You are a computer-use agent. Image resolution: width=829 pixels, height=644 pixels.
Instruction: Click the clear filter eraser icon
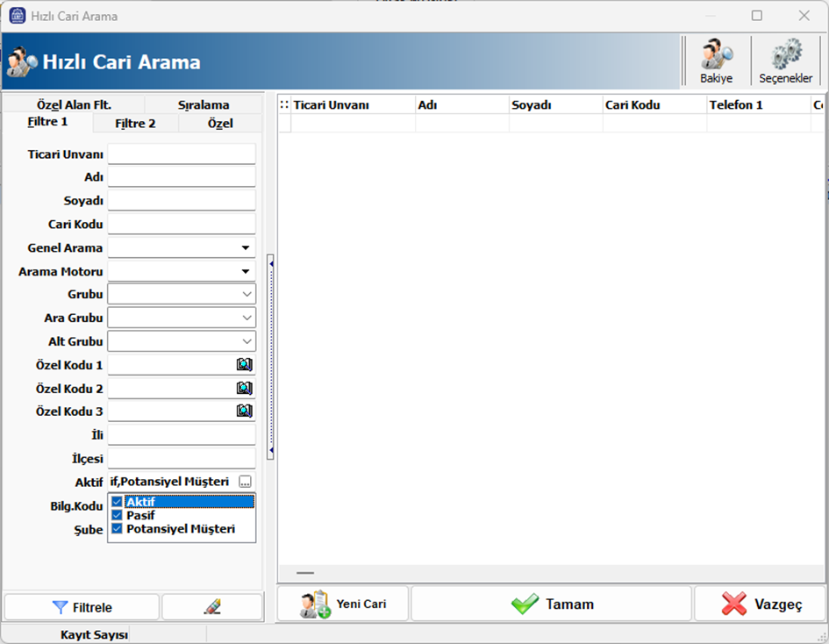coord(211,607)
